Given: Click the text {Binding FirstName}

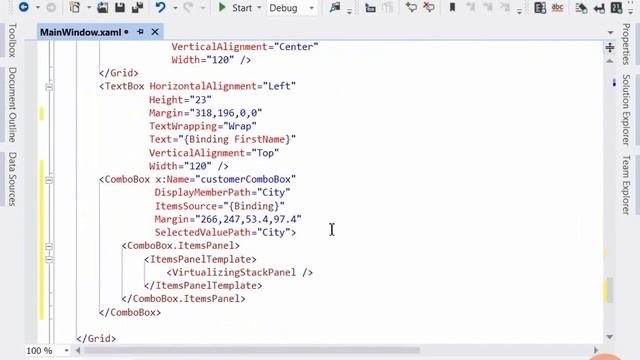Looking at the screenshot, I should coord(237,139).
